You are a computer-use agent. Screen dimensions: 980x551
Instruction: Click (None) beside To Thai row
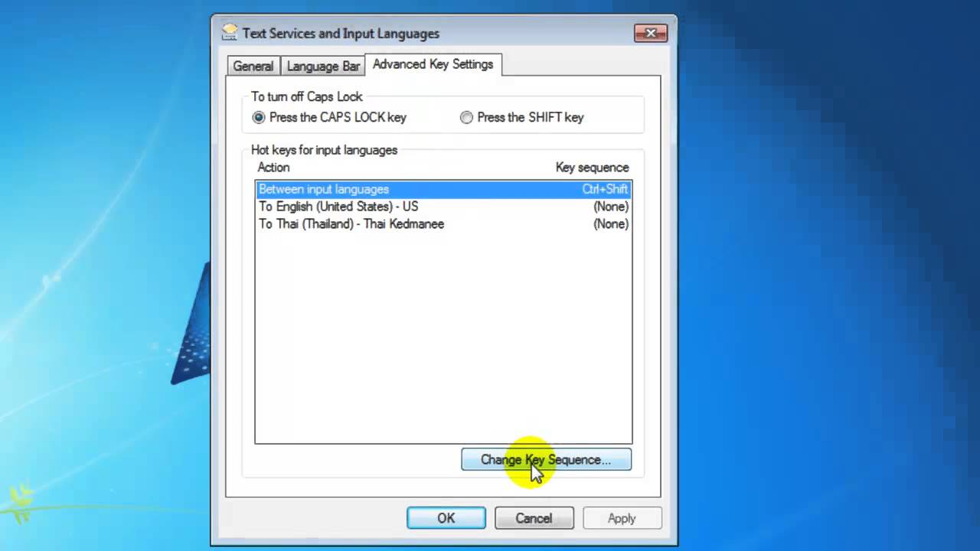(611, 224)
